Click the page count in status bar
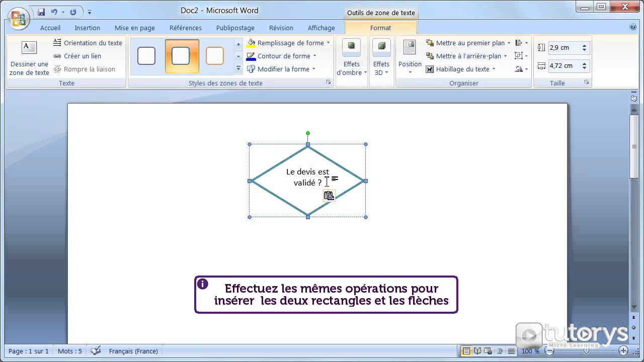 pyautogui.click(x=29, y=351)
